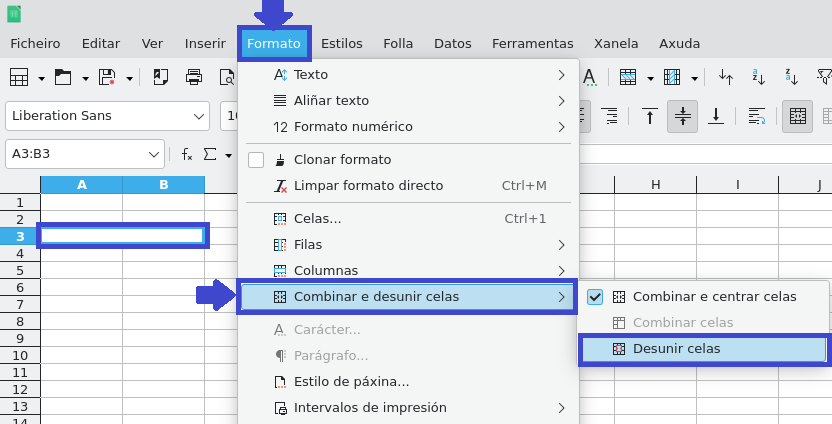The width and height of the screenshot is (832, 424).
Task: Click the Open folder icon
Action: [x=63, y=77]
